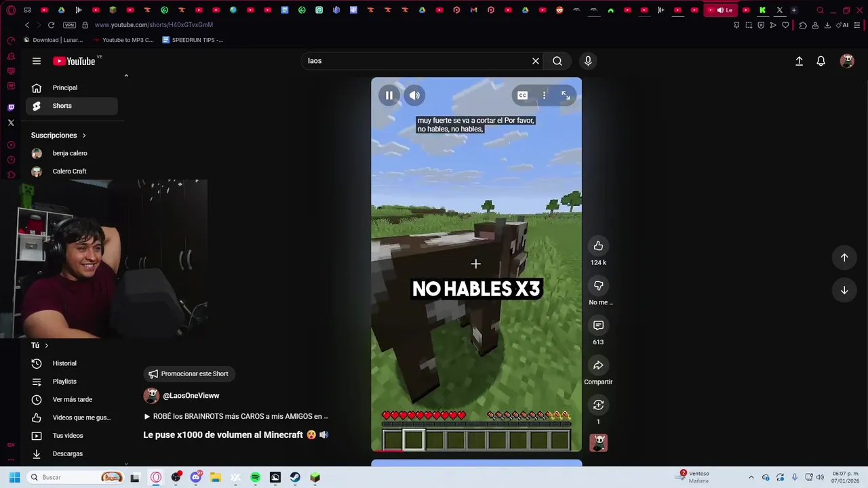Select Shorts in the sidebar
Image resolution: width=868 pixels, height=488 pixels.
(x=71, y=106)
